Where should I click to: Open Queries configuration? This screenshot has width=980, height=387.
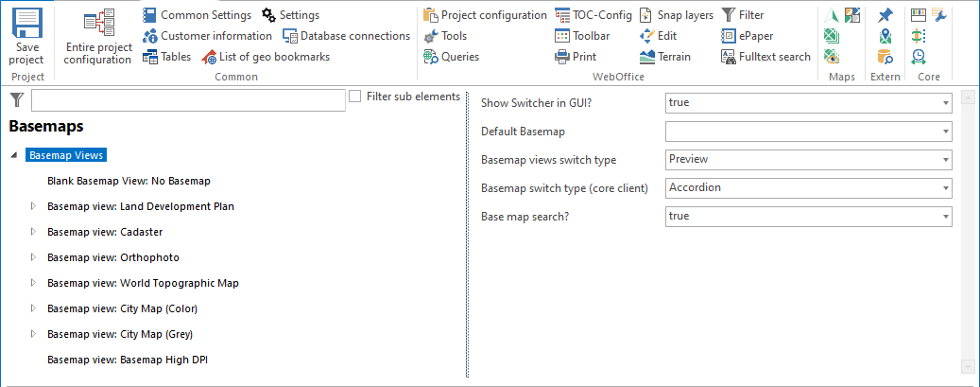(451, 57)
